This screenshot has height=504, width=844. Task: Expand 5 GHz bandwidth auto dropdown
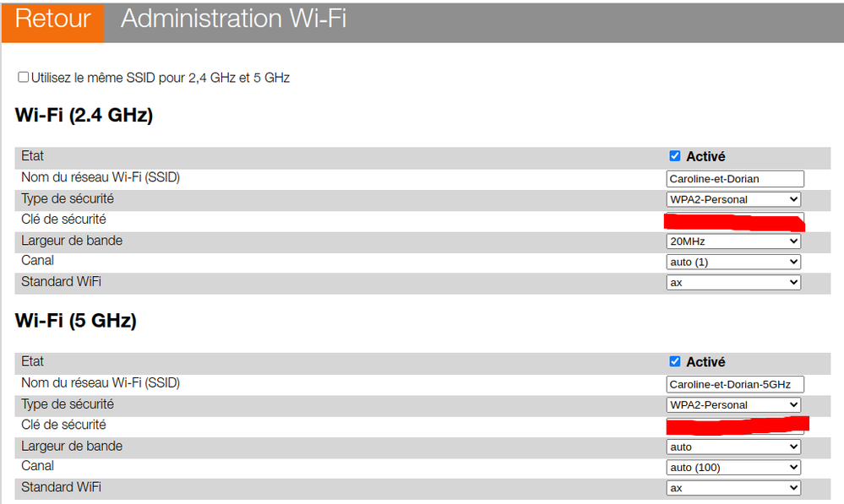click(732, 447)
